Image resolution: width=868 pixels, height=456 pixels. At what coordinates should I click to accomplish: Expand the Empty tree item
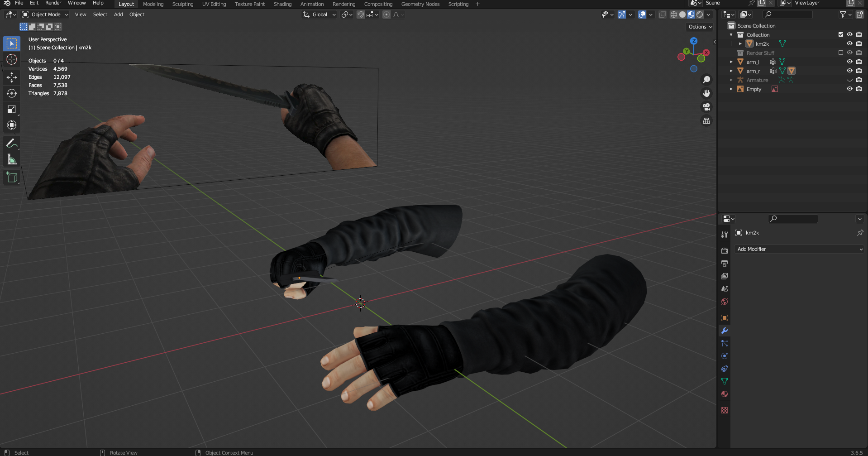(731, 89)
